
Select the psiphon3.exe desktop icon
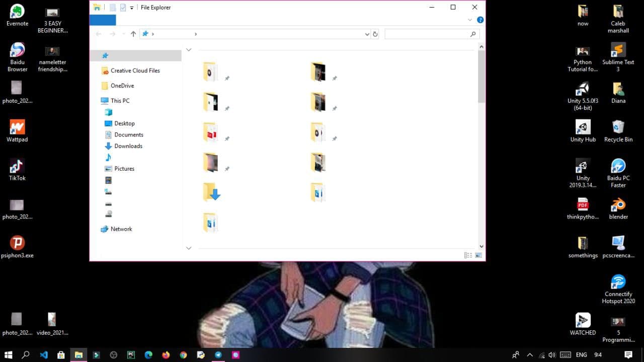pos(18,247)
